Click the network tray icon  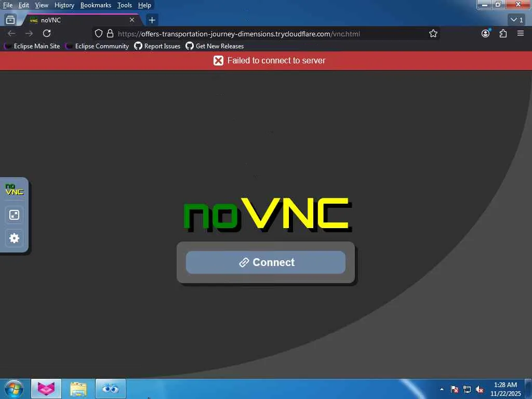tap(467, 389)
